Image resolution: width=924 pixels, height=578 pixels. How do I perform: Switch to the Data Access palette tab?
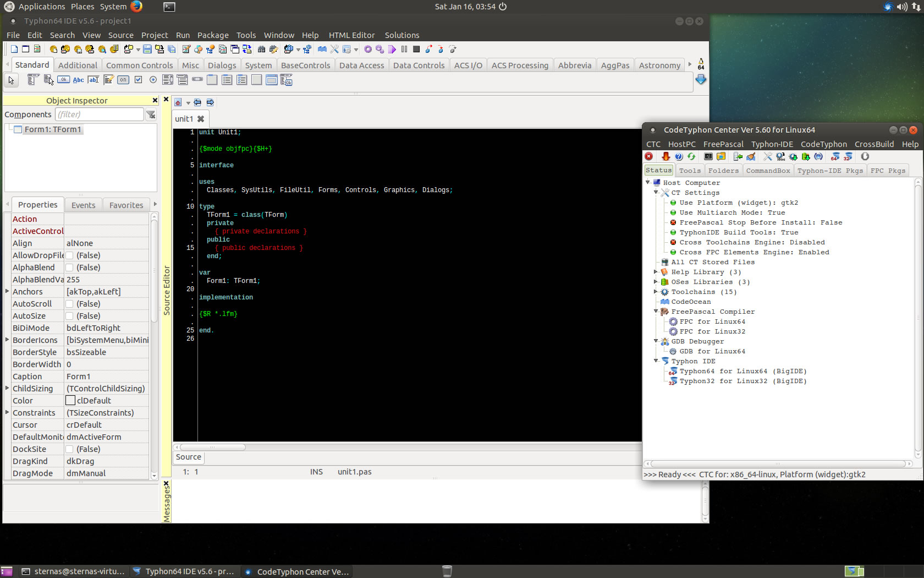pyautogui.click(x=361, y=65)
